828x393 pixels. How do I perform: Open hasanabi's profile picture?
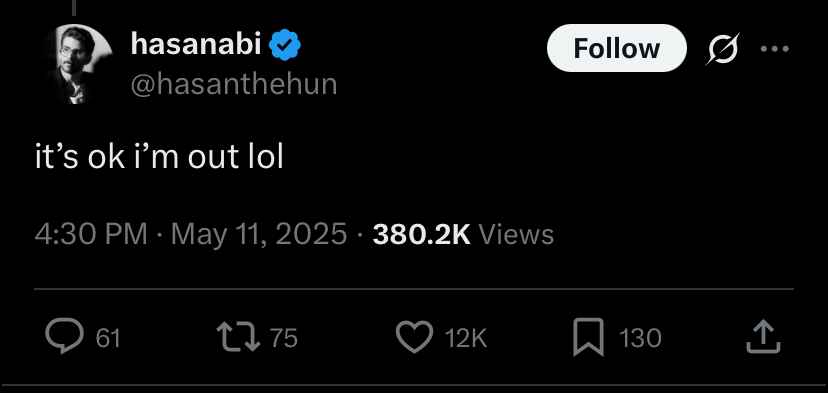click(x=74, y=64)
